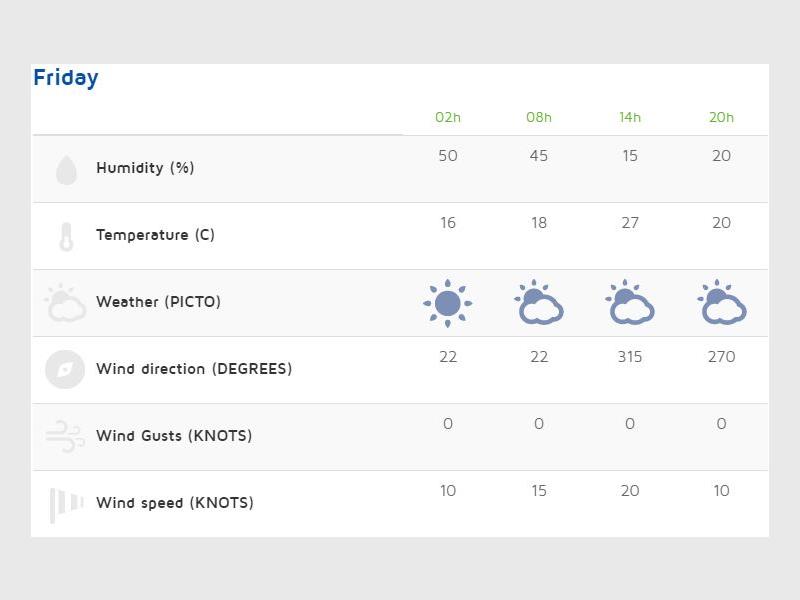800x600 pixels.
Task: Click the wind speed windsock icon
Action: coord(66,504)
